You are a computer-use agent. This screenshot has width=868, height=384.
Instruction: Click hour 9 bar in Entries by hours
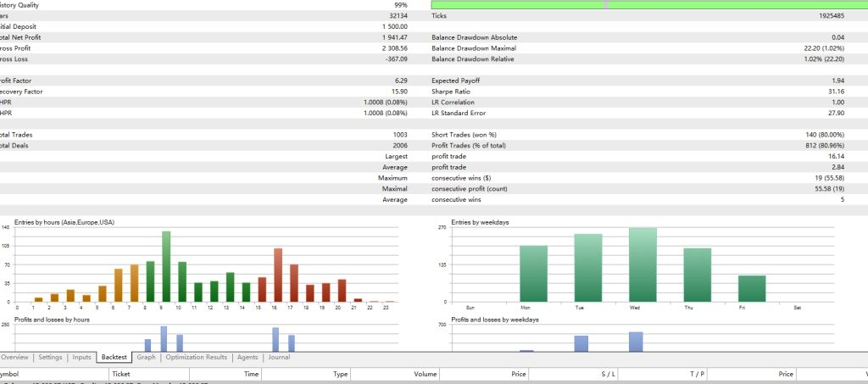[x=166, y=267]
